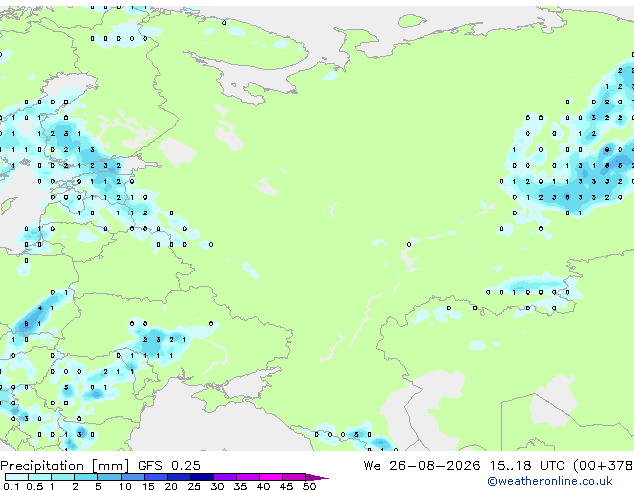Click the '15..18 UTC' time label
634x490 pixels.
tap(527, 466)
